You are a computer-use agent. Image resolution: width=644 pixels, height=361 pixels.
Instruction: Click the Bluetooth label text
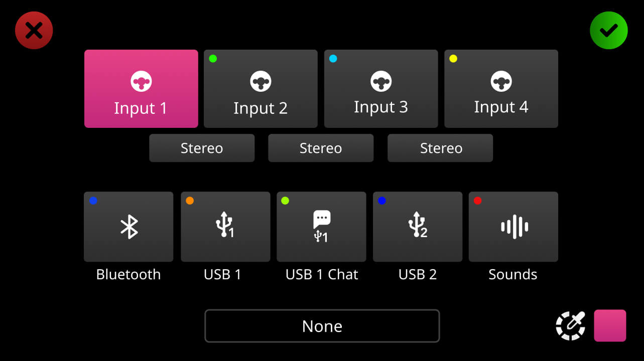click(x=128, y=274)
